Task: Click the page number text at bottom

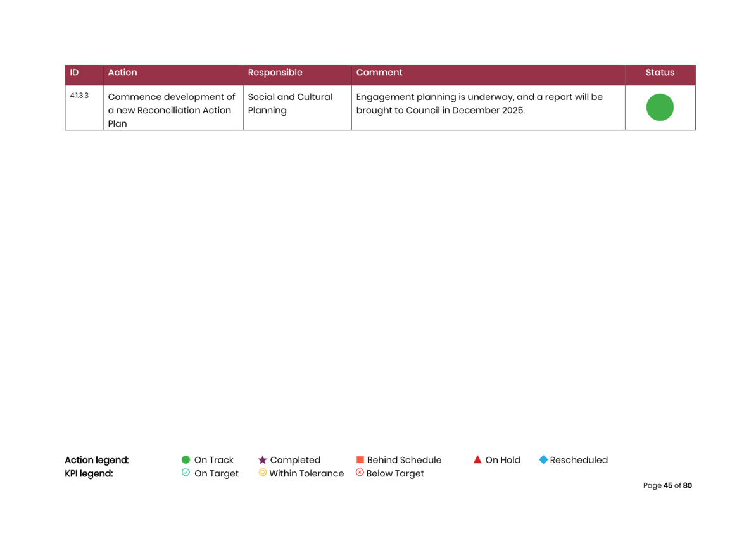Action: click(667, 485)
